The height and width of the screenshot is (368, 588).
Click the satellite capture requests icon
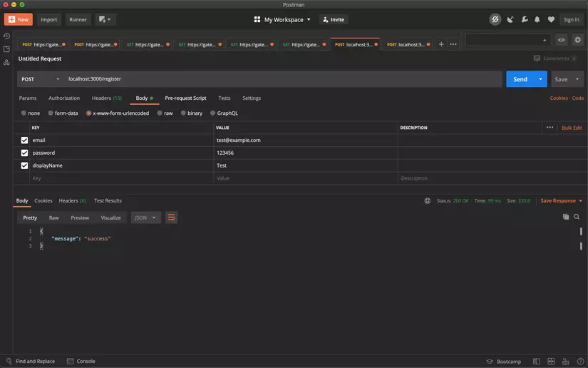click(x=510, y=19)
